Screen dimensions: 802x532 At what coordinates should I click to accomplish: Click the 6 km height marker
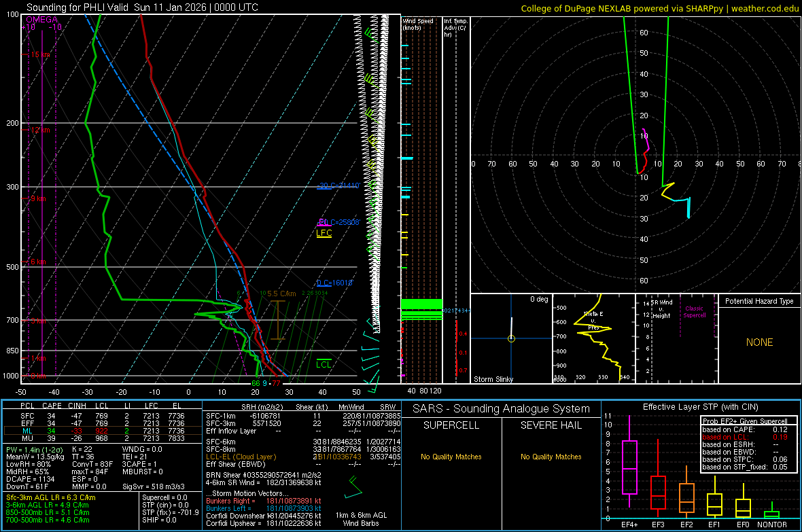[x=38, y=262]
